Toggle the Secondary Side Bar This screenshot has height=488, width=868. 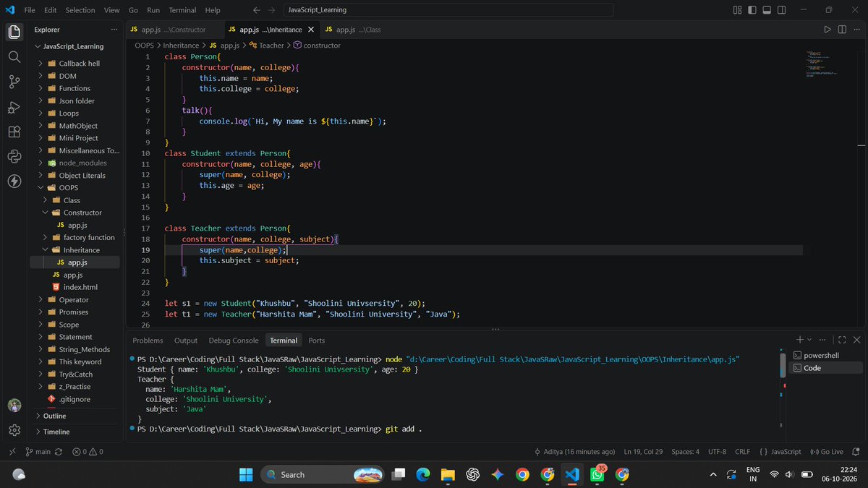click(781, 10)
